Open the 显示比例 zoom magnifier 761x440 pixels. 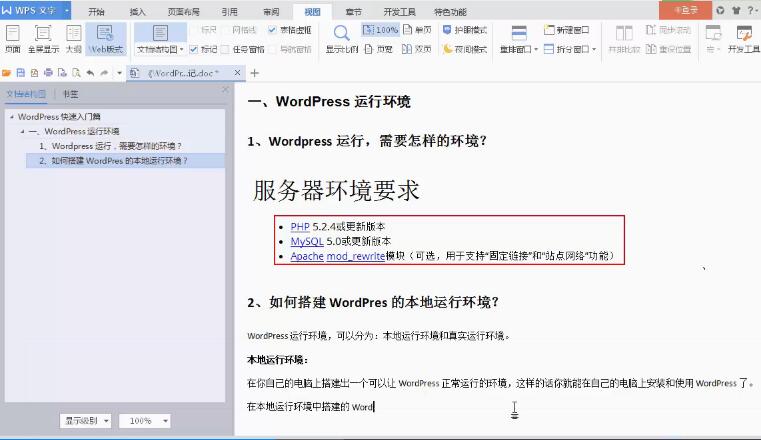(x=341, y=38)
